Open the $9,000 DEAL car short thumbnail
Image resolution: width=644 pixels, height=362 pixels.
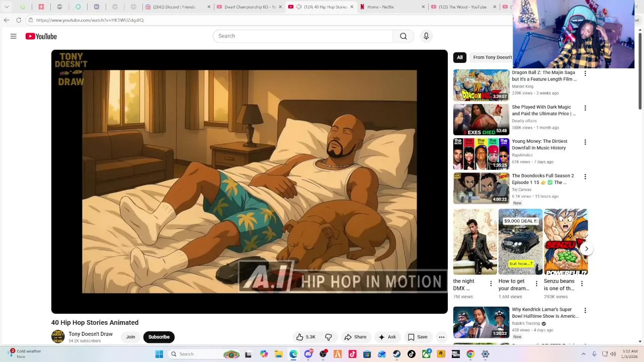click(520, 242)
